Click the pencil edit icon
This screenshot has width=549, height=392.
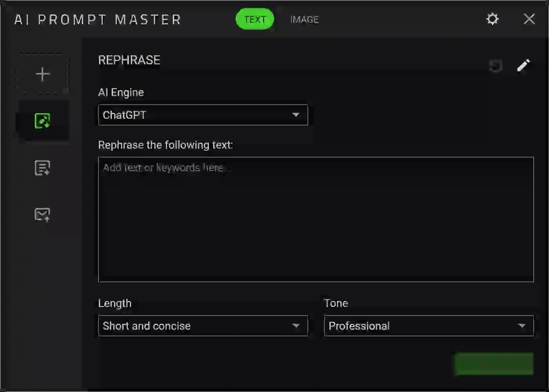click(524, 65)
